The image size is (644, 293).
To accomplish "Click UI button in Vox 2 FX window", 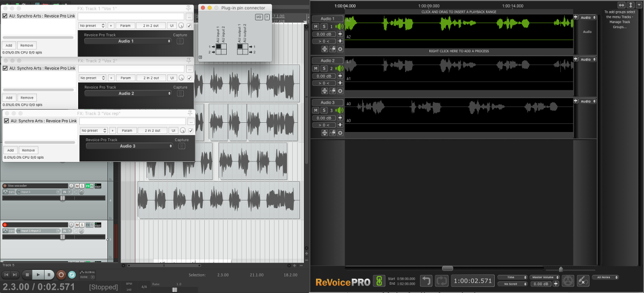I will point(172,78).
